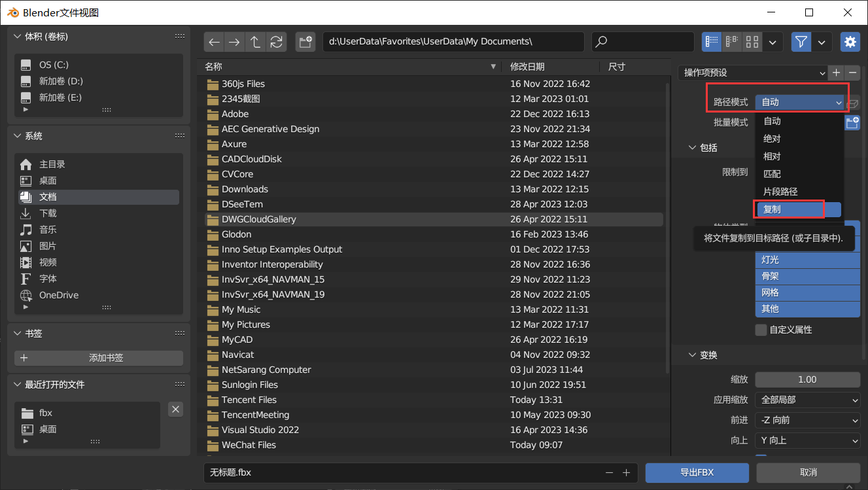The image size is (868, 490).
Task: Open 向上 Y 向上 dropdown
Action: point(807,440)
